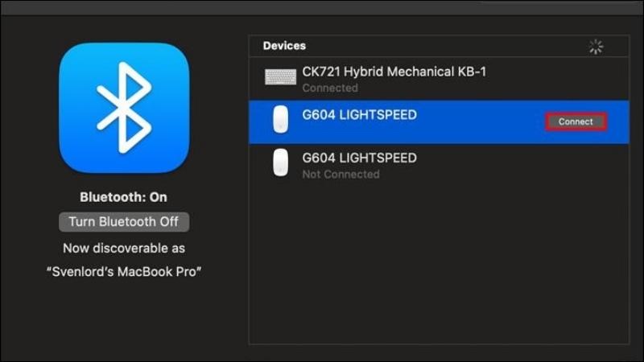
Task: Click the Connected status under CK721 keyboard
Action: (x=330, y=88)
